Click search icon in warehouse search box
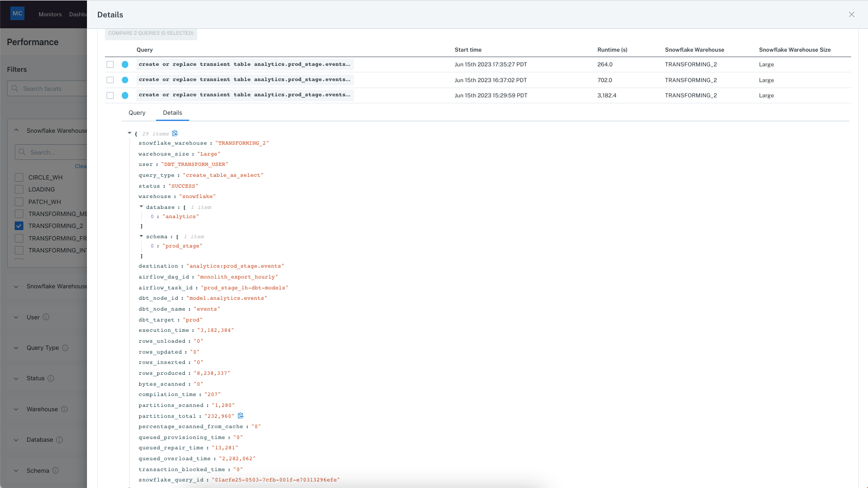 [x=22, y=152]
